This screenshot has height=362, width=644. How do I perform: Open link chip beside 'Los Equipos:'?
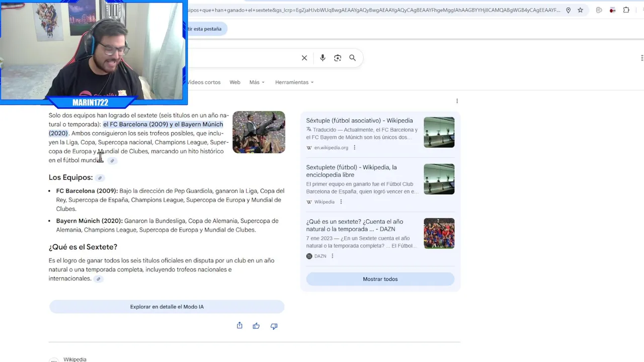[100, 178]
